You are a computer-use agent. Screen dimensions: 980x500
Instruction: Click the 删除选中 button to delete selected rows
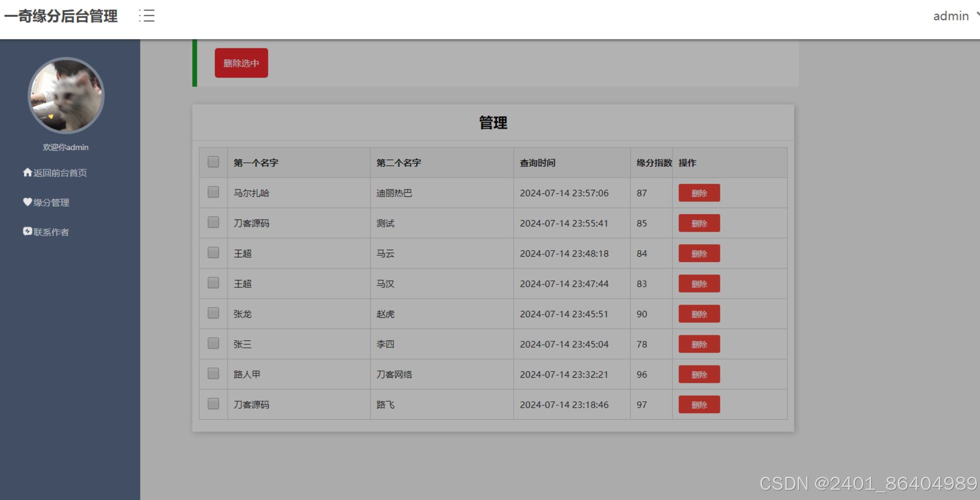241,63
